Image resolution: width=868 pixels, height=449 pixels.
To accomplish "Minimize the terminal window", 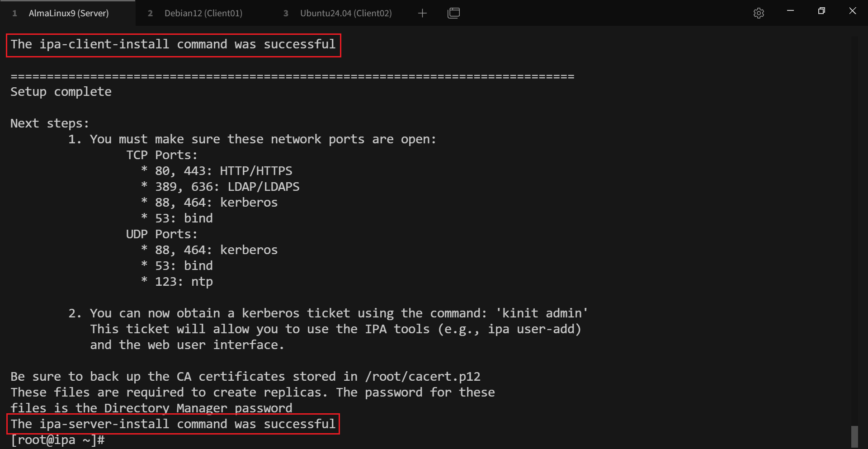I will point(790,11).
